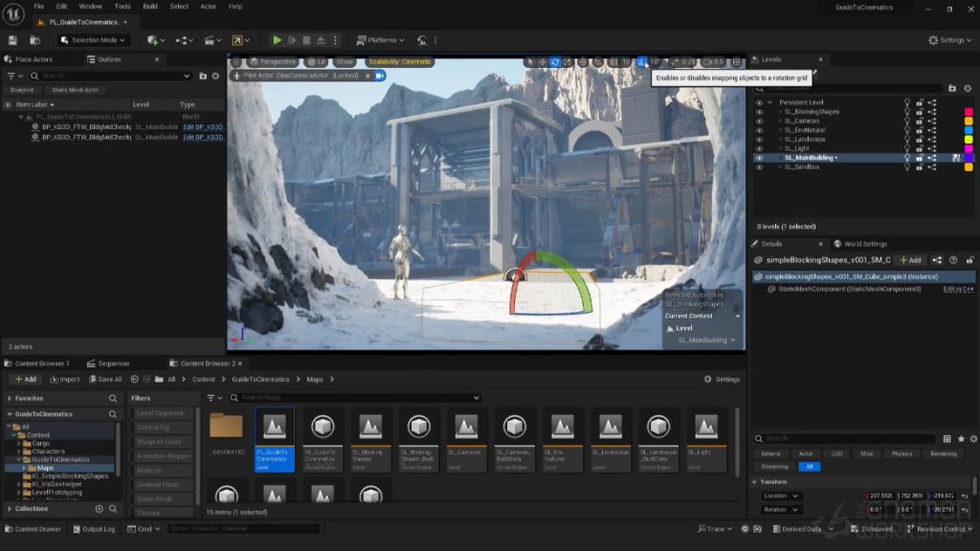Open the Perspective view mode dropdown
Image resolution: width=980 pixels, height=551 pixels.
click(273, 62)
